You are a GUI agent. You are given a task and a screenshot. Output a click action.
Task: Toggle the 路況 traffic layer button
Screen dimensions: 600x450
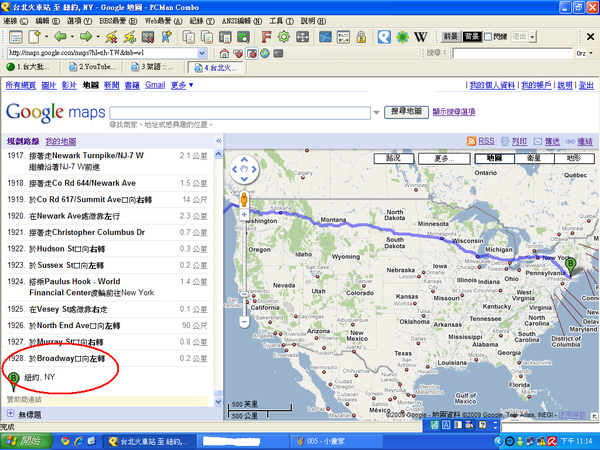pyautogui.click(x=394, y=158)
